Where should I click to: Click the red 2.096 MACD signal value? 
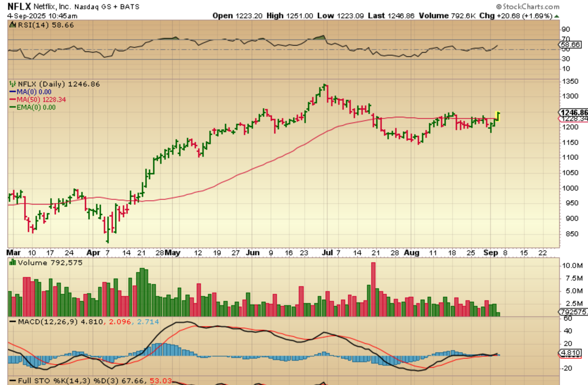coord(120,322)
